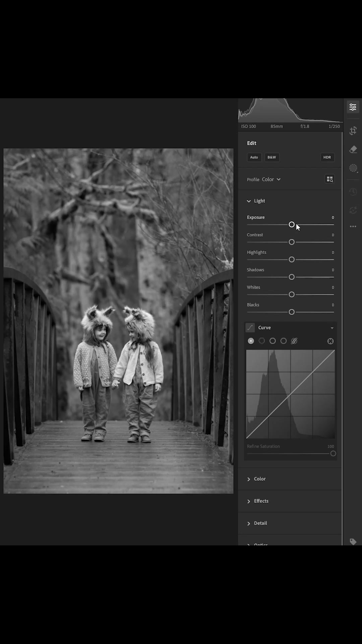Click the Refine Saturation value 100
The width and height of the screenshot is (362, 644).
pos(331,446)
